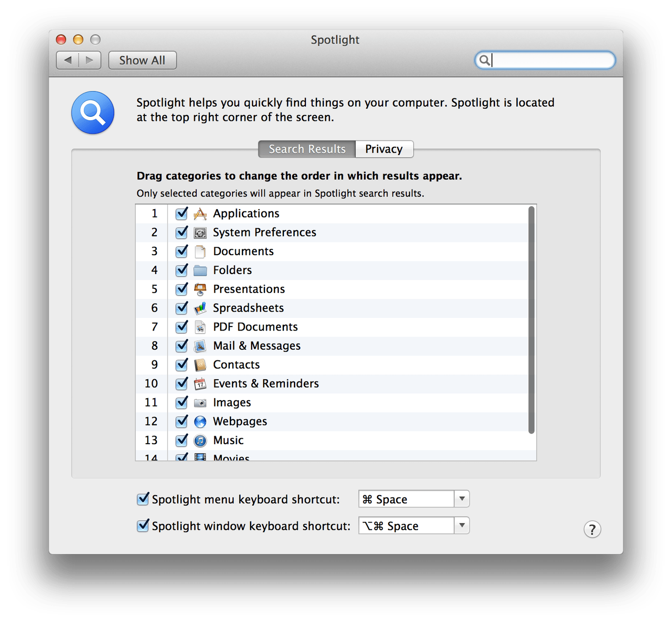
Task: Uncheck the Presentations category checkbox
Action: coord(181,289)
